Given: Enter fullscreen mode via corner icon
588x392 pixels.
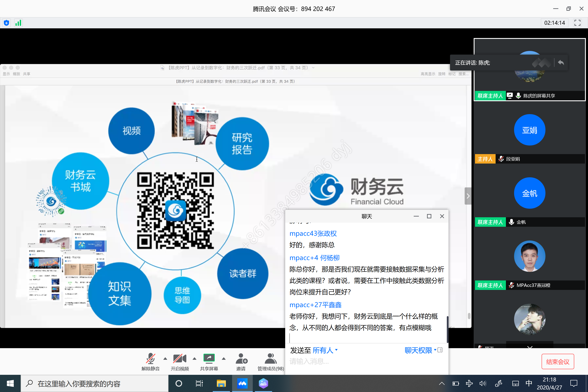Looking at the screenshot, I should 577,23.
